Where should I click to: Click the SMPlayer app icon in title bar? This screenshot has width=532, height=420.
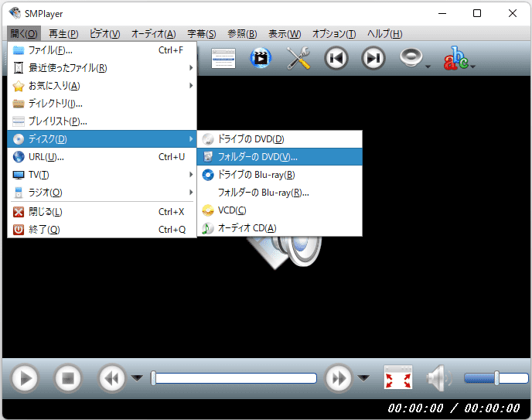tap(15, 13)
